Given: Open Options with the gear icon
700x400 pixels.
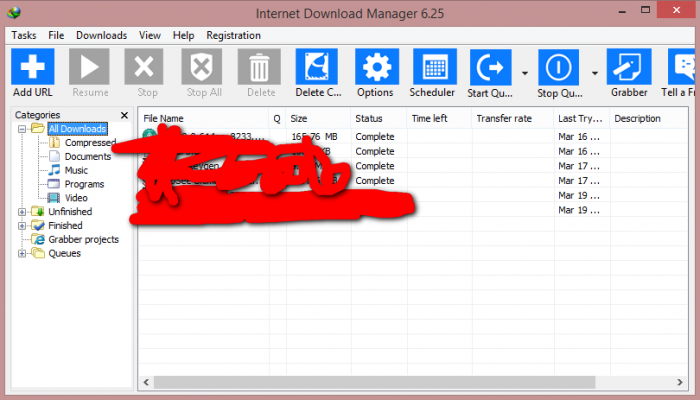Looking at the screenshot, I should coord(377,67).
